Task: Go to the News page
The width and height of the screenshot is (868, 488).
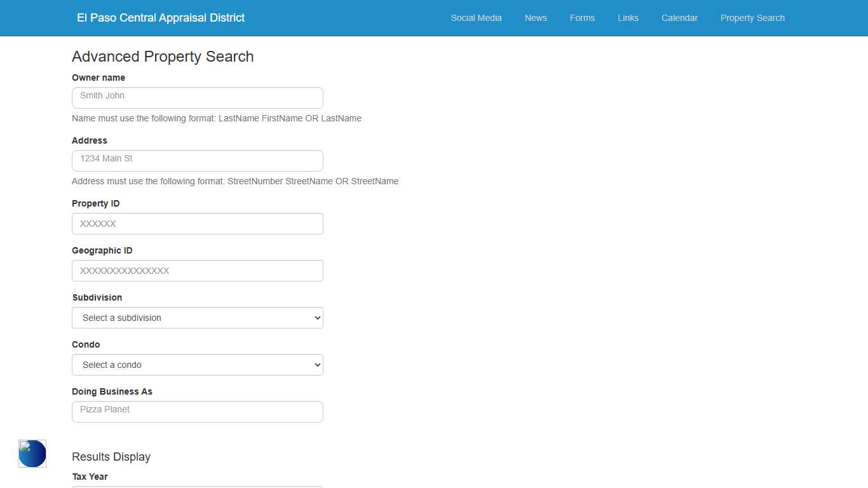Action: tap(536, 18)
